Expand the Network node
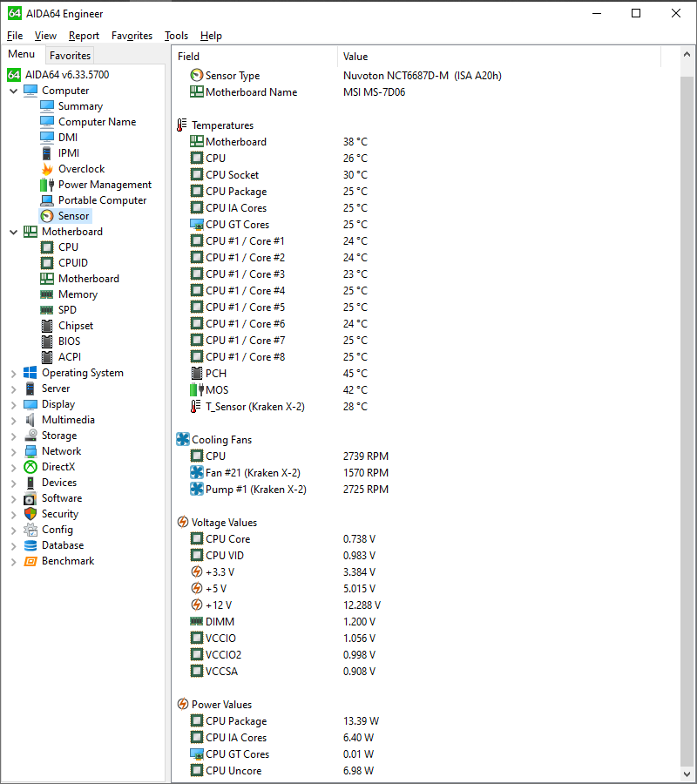The height and width of the screenshot is (784, 697). [13, 451]
